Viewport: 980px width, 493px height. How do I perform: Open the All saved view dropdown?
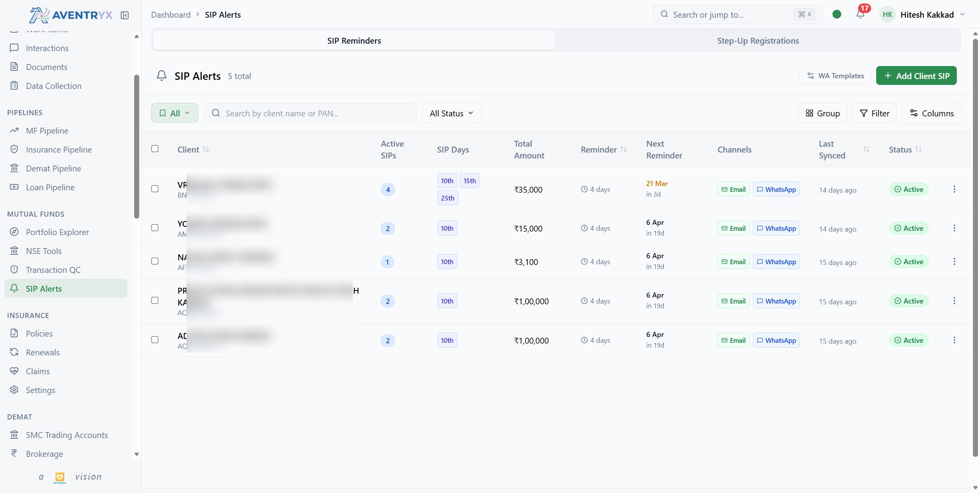click(175, 113)
